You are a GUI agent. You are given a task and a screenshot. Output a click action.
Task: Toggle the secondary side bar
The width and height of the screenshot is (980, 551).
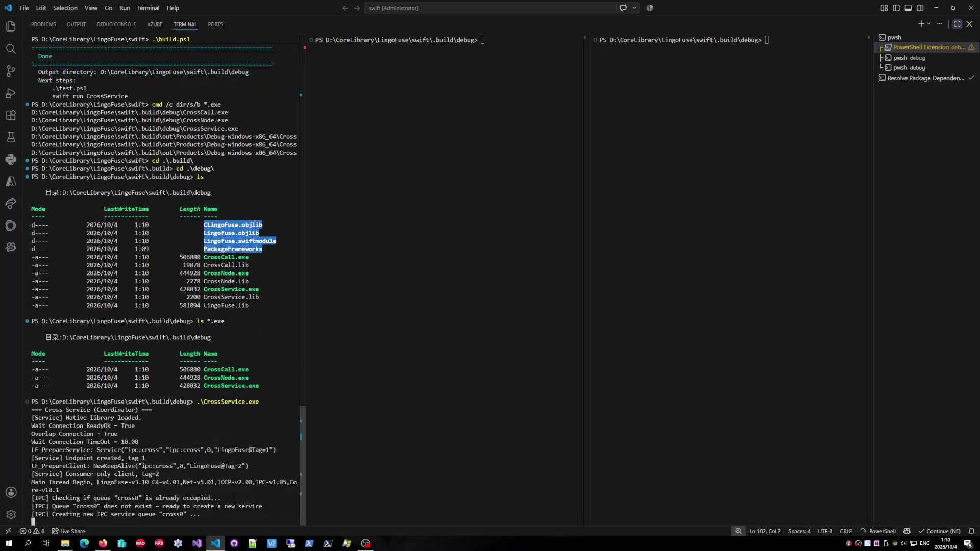[920, 8]
